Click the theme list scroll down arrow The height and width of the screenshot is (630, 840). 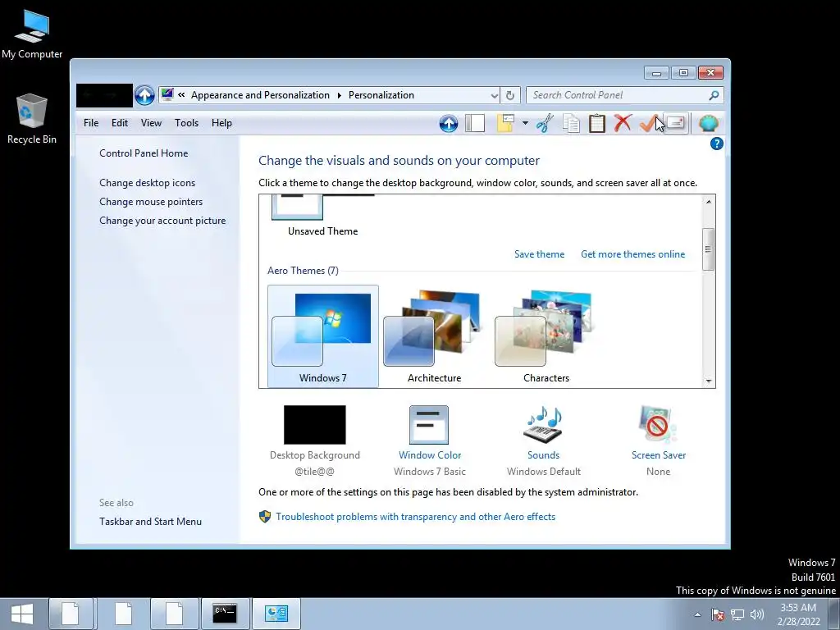coord(708,381)
